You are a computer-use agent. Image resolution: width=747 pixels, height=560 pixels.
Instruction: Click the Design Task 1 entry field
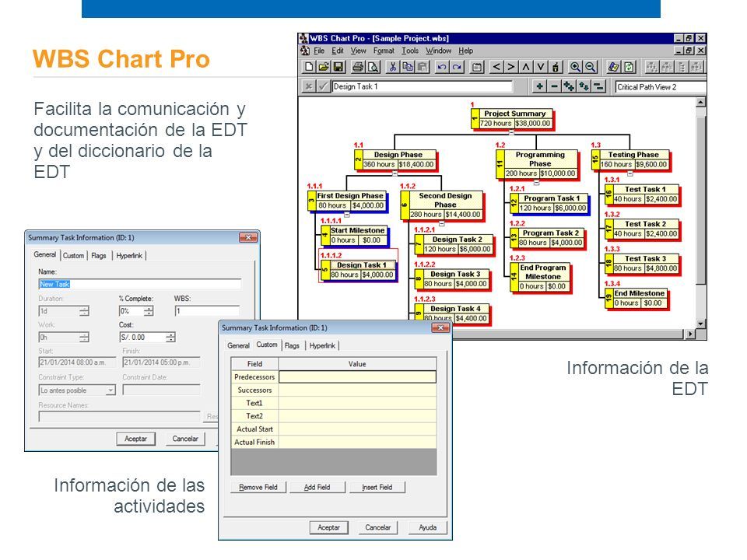tap(422, 86)
